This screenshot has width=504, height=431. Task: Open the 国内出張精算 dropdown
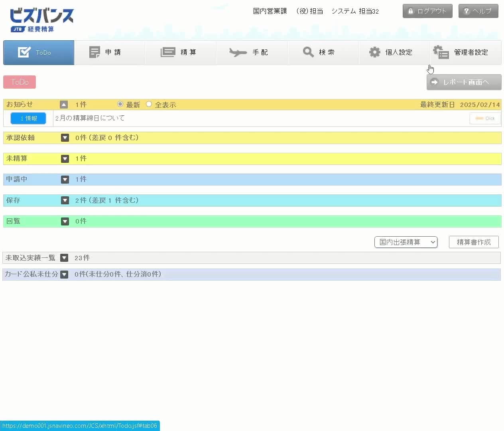coord(406,242)
